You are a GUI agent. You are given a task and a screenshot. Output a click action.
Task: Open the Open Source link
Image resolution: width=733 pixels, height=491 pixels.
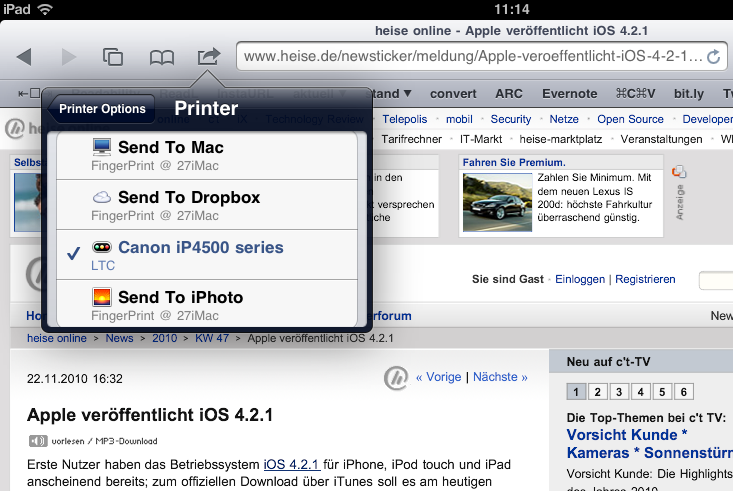coord(630,119)
